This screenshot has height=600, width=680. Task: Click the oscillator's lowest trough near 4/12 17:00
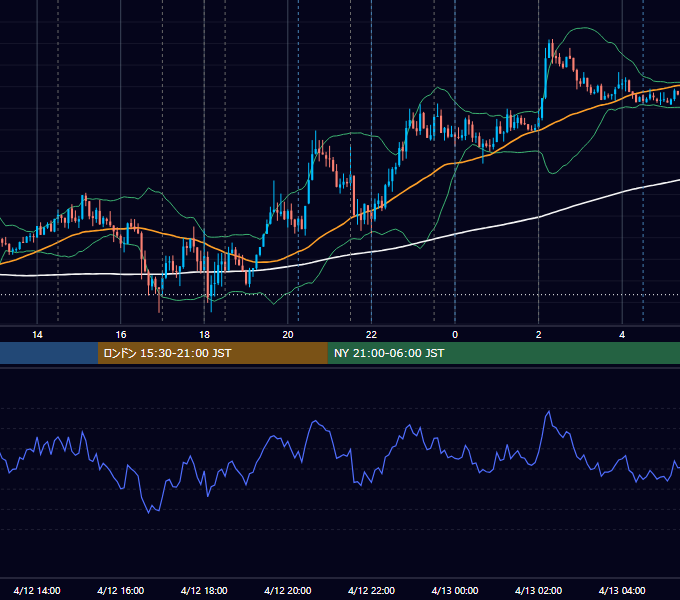pyautogui.click(x=149, y=512)
